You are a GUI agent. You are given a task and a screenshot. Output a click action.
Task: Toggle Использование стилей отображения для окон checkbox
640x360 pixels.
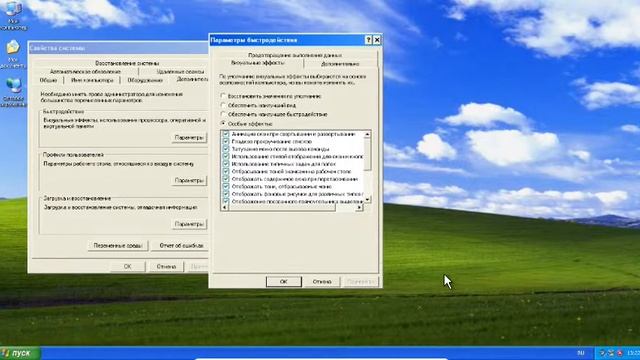click(x=226, y=156)
